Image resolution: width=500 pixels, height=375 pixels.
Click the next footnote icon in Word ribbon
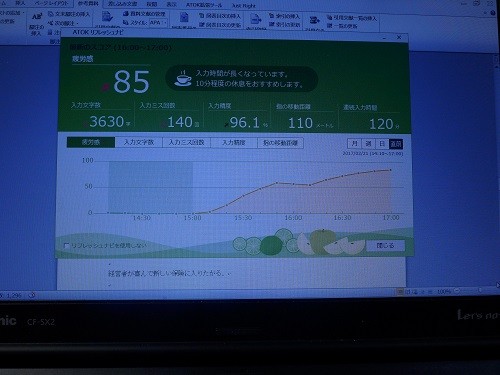63,23
